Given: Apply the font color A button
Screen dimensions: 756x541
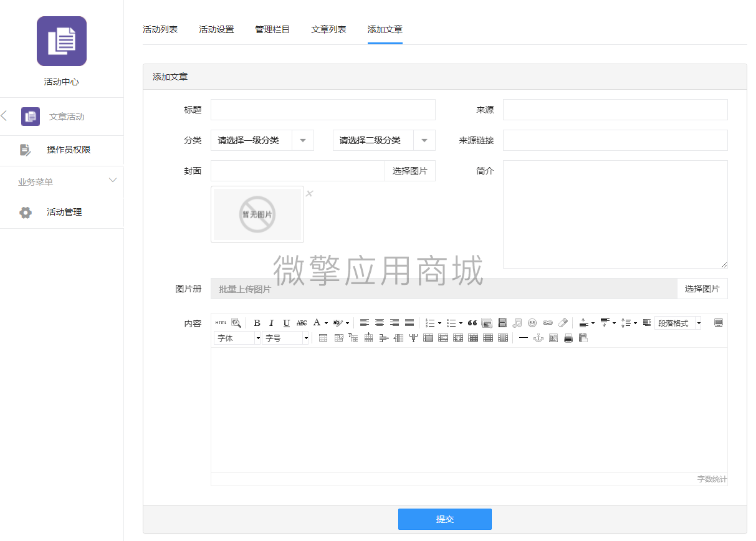Looking at the screenshot, I should point(317,323).
